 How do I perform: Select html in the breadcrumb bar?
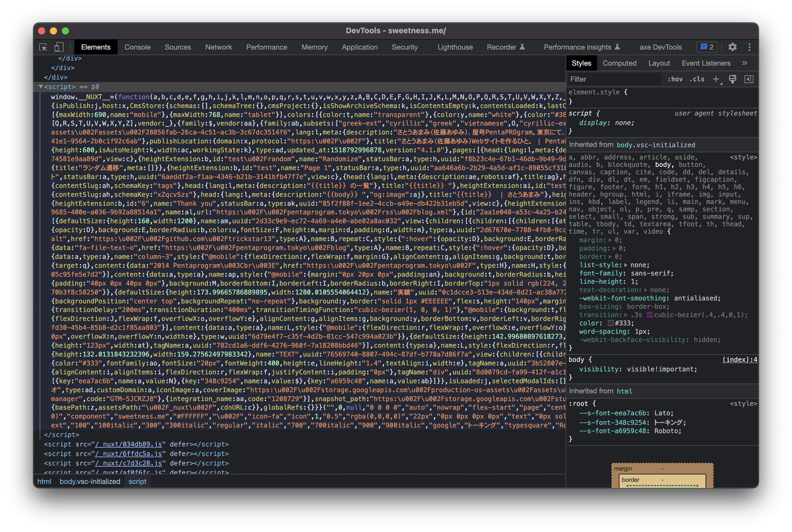(x=45, y=482)
